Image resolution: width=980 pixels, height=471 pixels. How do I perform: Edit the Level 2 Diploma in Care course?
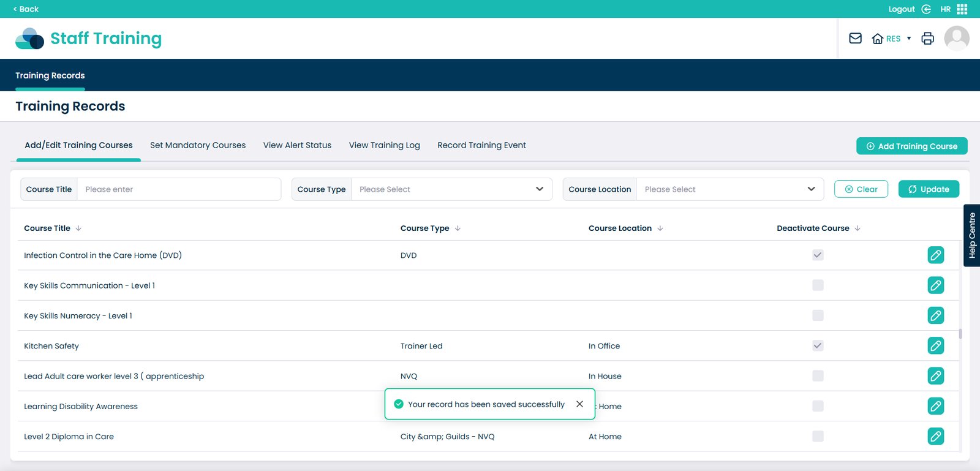tap(935, 437)
